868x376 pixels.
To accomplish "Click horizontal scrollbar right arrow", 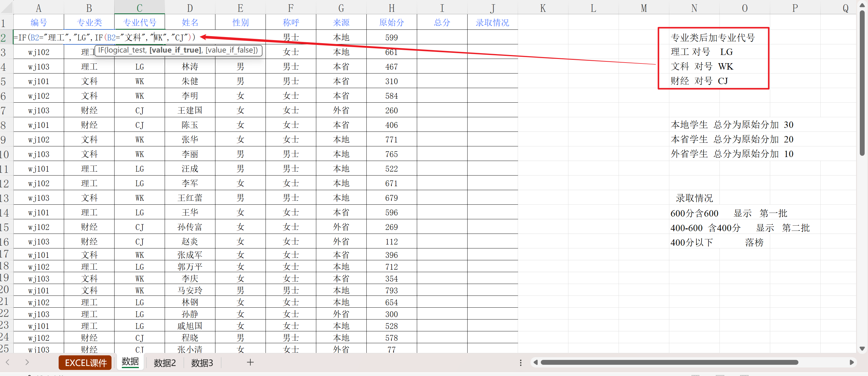I will tap(852, 363).
